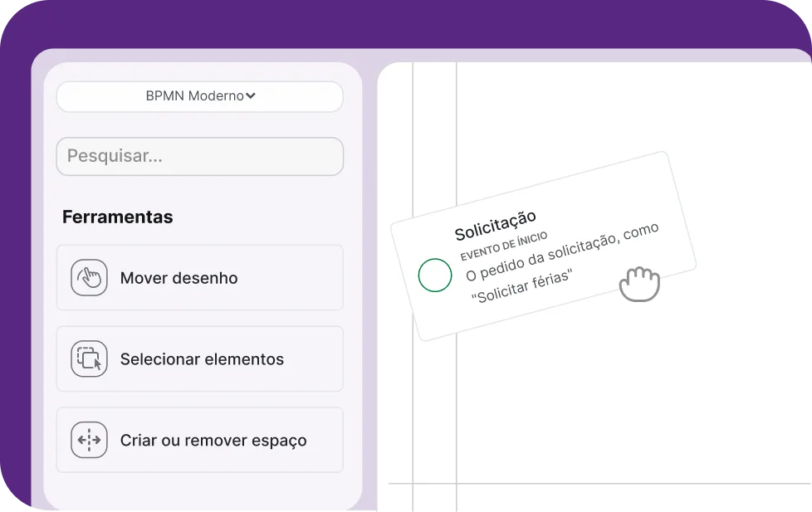Click the Mover desenho label text

(x=179, y=278)
